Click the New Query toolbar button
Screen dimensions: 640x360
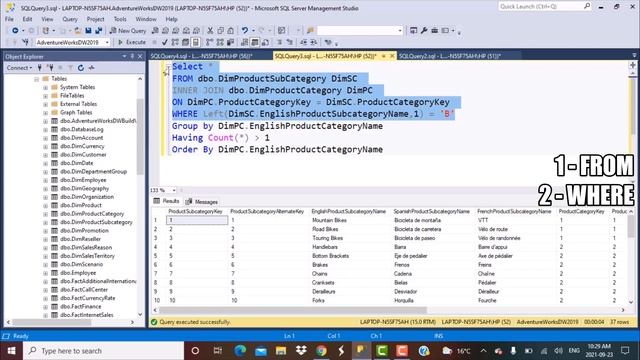tap(128, 31)
